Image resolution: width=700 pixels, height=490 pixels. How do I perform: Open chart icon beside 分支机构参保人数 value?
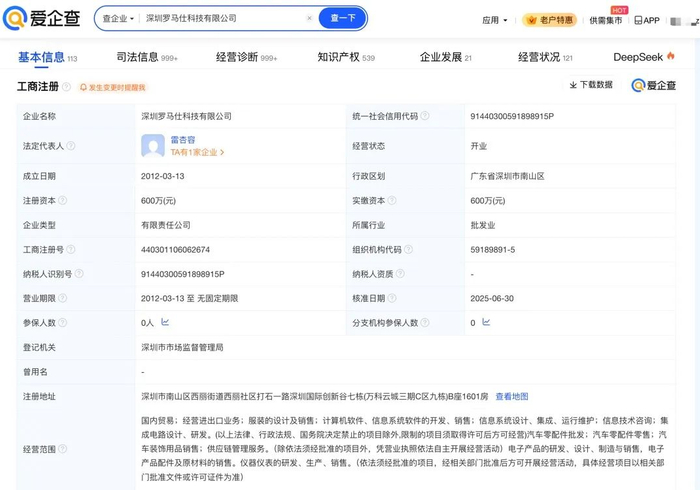coord(486,322)
